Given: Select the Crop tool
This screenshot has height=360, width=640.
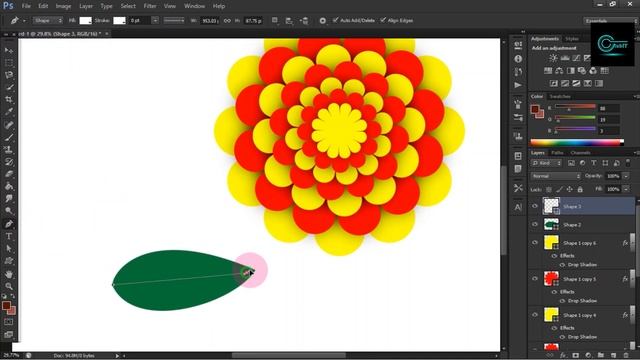Looking at the screenshot, I should (x=9, y=100).
